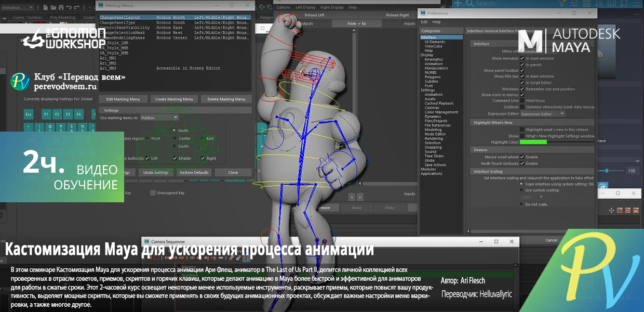Click orange move cross icon bottom right
This screenshot has width=644, height=312.
pos(611,211)
